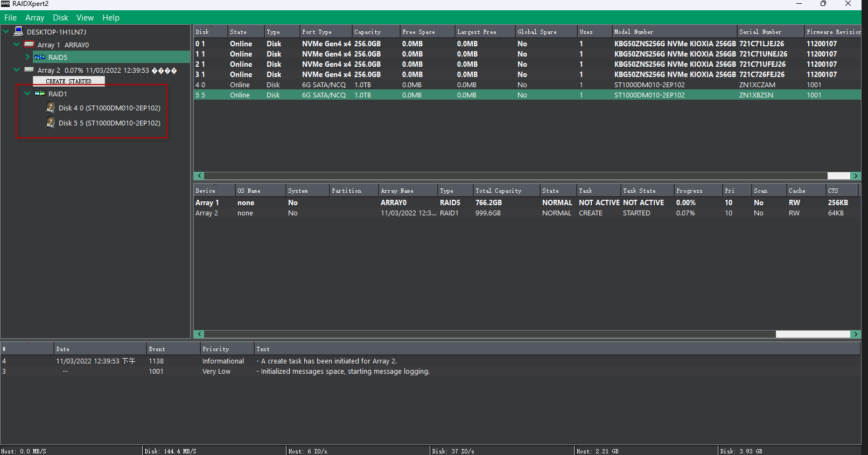The width and height of the screenshot is (868, 455).
Task: Collapse the DESKTOP-1H1LN7J tree node
Action: point(6,31)
